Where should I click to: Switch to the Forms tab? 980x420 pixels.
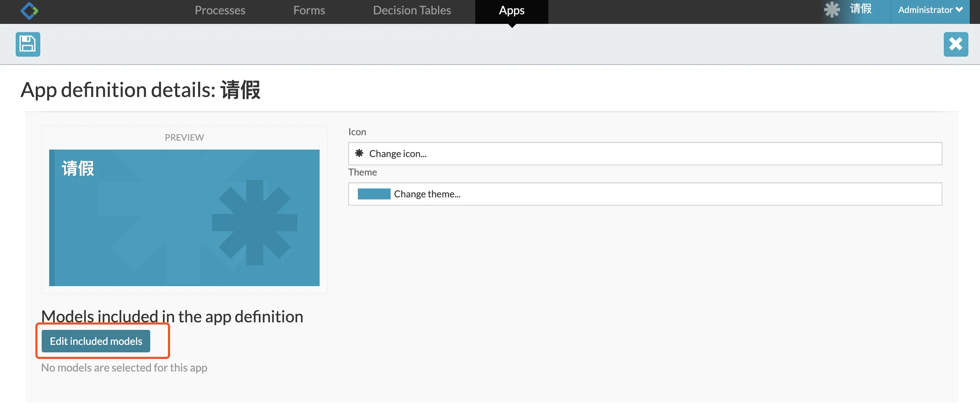(309, 10)
